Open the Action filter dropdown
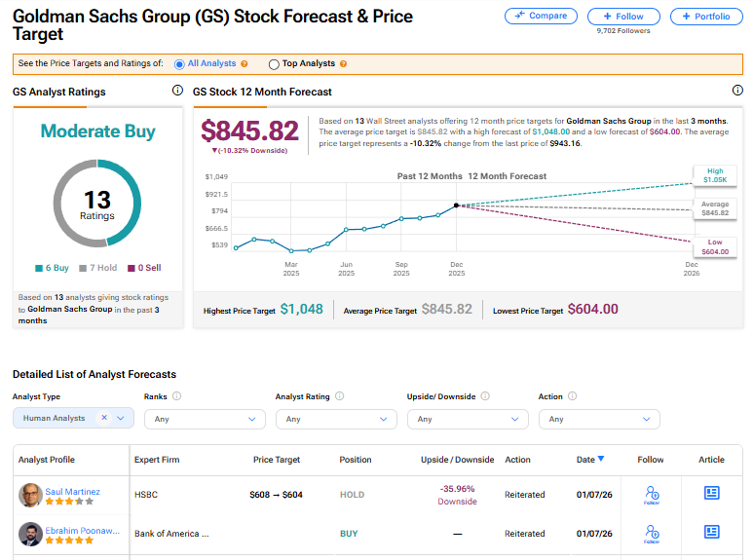 599,419
